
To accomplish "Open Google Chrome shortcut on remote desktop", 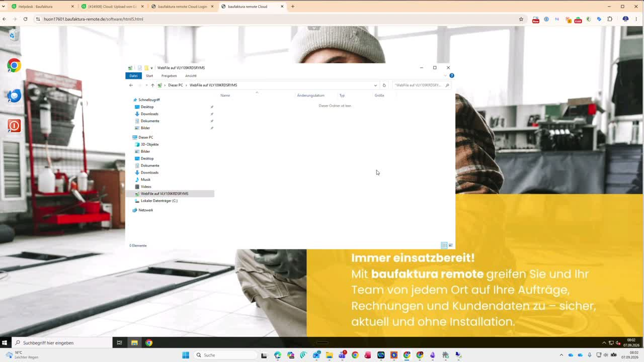I will (x=14, y=65).
